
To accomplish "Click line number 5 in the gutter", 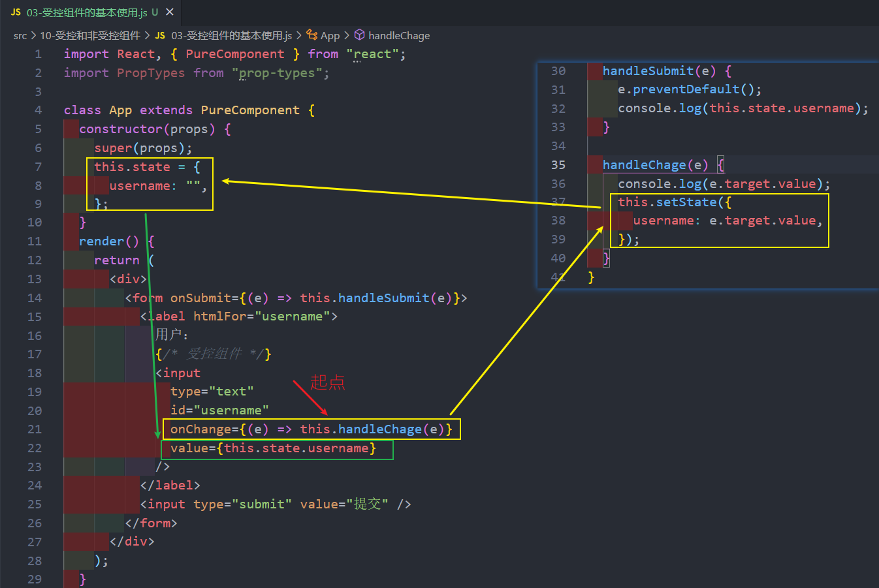I will [x=39, y=129].
